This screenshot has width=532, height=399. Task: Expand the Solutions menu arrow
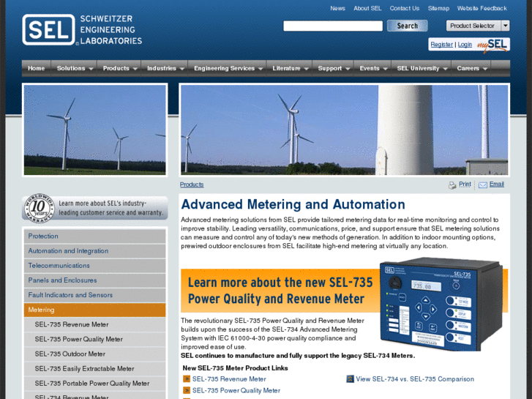tap(91, 69)
